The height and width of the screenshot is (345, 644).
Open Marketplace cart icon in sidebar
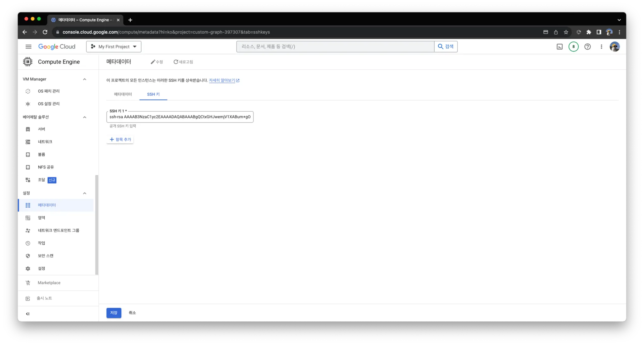[28, 283]
